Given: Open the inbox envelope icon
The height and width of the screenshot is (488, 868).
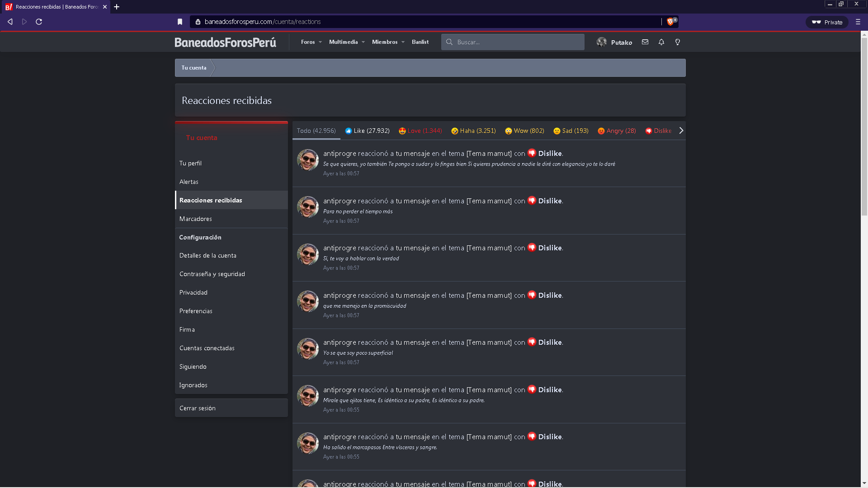Looking at the screenshot, I should [645, 42].
